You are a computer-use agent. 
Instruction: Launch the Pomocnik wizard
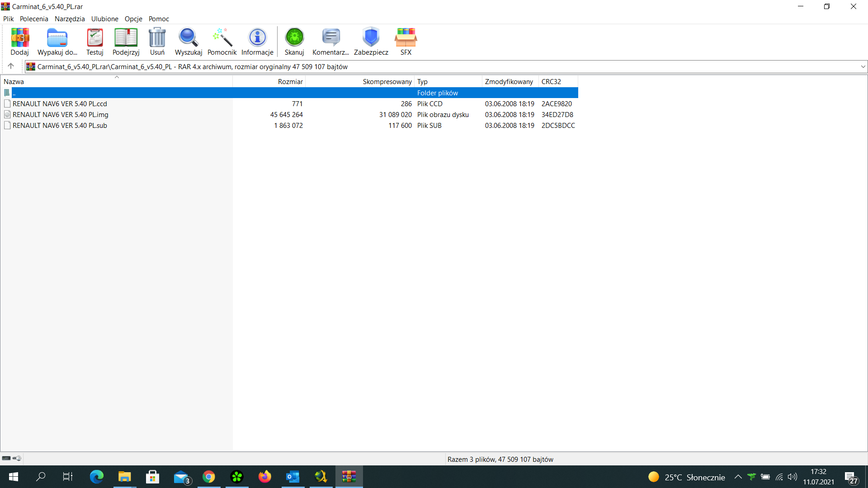tap(222, 42)
